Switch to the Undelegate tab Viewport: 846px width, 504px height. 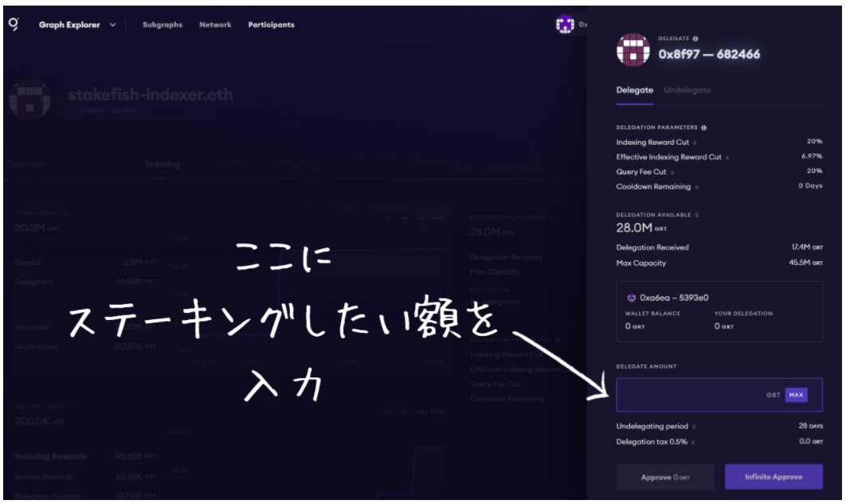pos(687,90)
